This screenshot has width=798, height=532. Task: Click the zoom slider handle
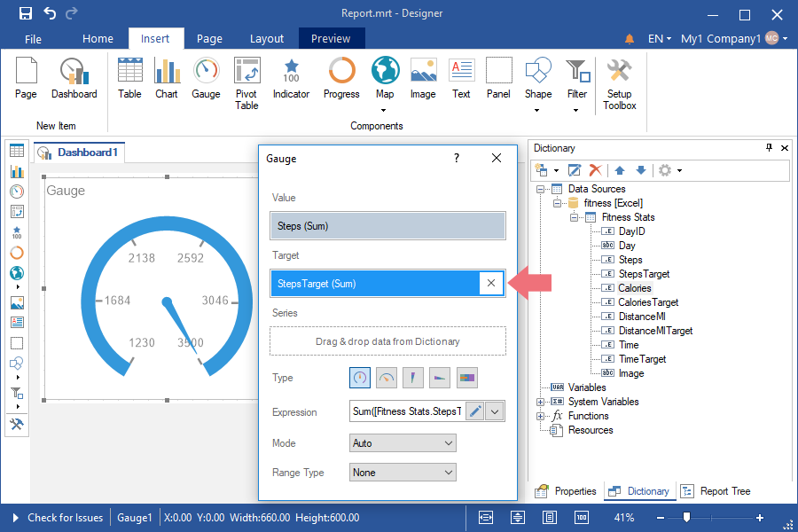[685, 517]
